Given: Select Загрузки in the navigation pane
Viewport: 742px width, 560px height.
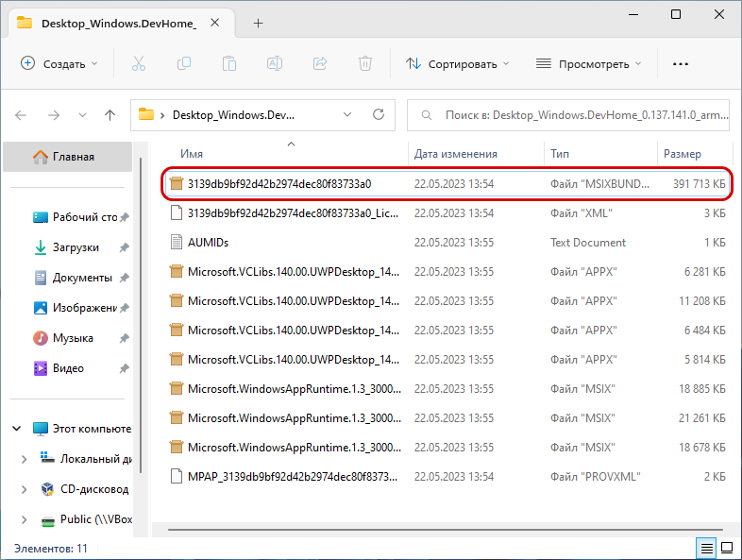Looking at the screenshot, I should point(75,247).
